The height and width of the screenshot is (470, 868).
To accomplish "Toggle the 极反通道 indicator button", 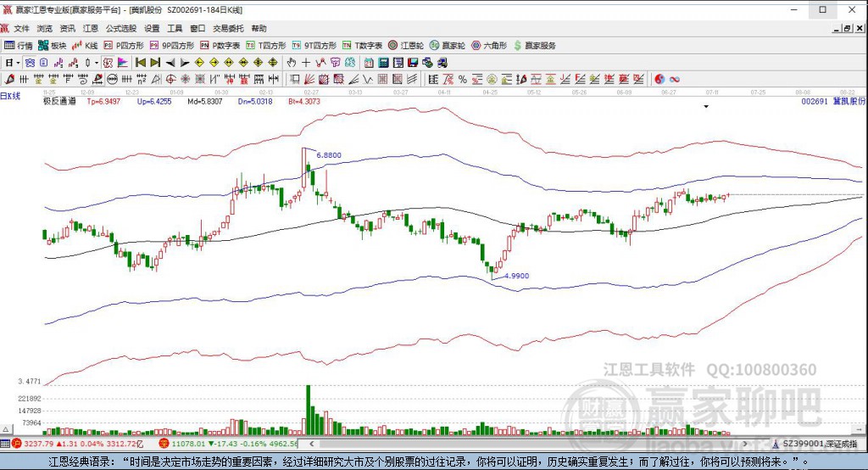I will pos(108,63).
